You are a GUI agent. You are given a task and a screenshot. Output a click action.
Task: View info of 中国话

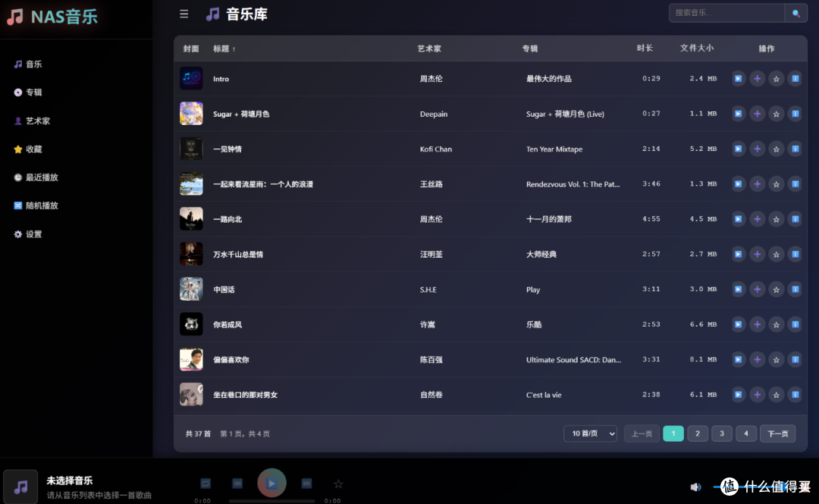795,290
